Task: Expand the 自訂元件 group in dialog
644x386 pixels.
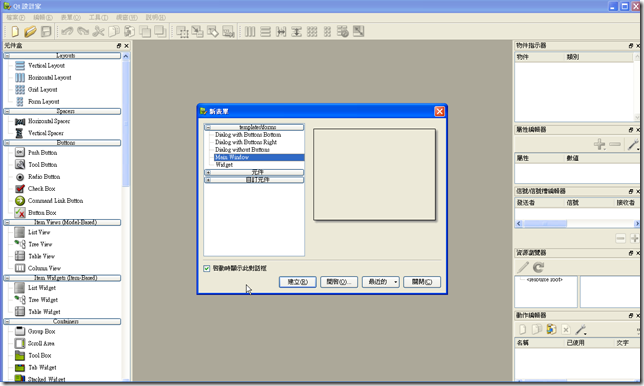Action: (208, 180)
